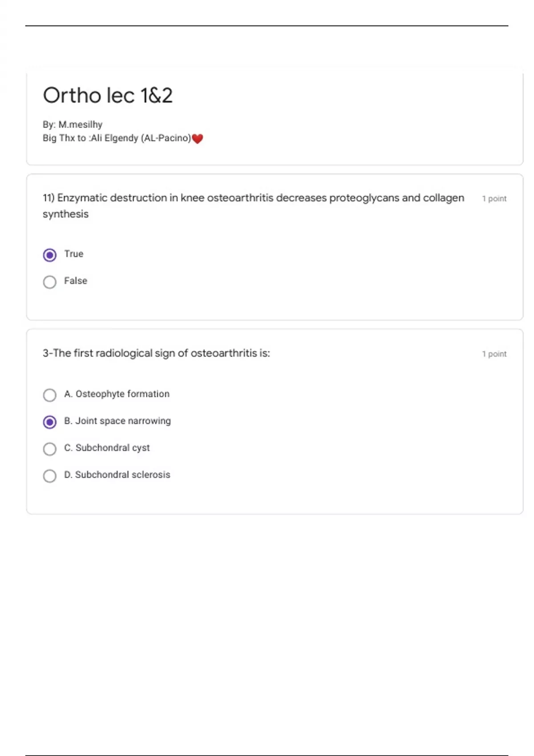Image resolution: width=534 pixels, height=756 pixels.
Task: Pick the Subchondral cyst radio circle
Action: [50, 449]
